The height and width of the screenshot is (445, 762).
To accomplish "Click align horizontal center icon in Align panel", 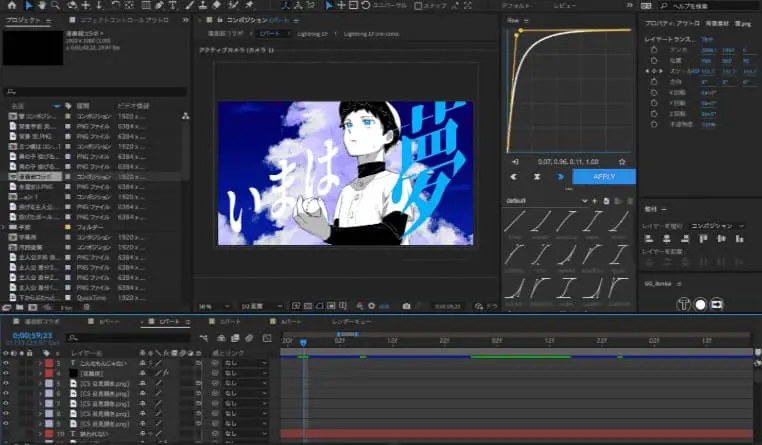I will click(667, 239).
